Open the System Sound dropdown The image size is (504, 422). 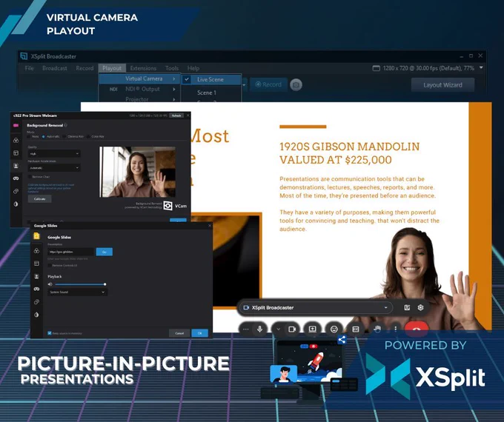point(78,292)
